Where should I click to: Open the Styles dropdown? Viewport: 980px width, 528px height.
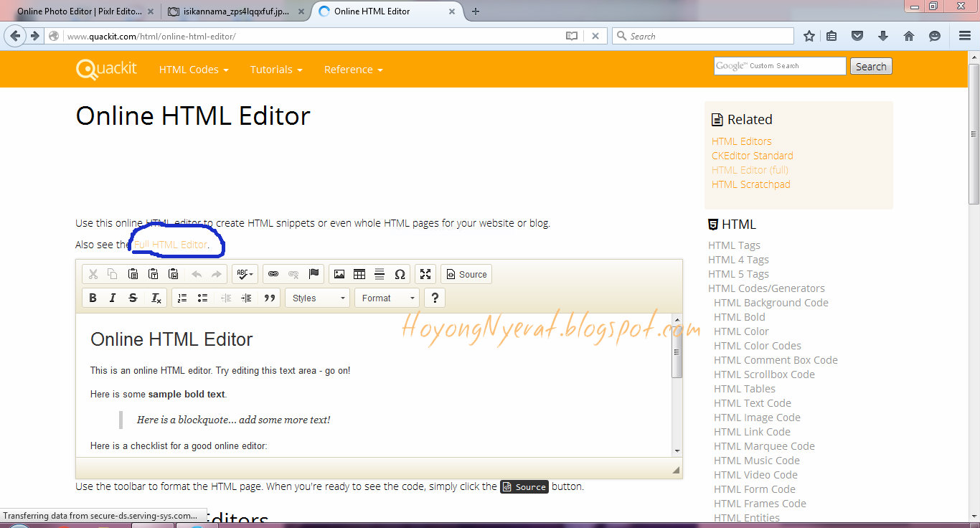317,297
